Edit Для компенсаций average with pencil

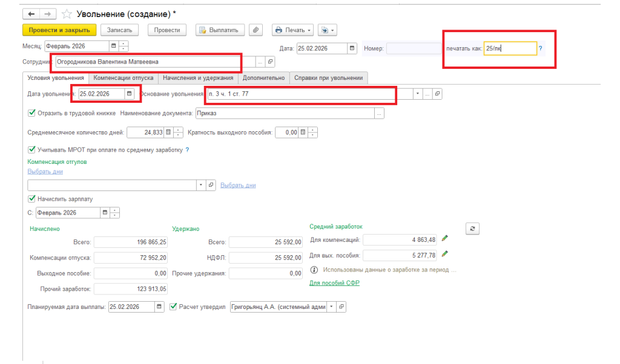[445, 238]
